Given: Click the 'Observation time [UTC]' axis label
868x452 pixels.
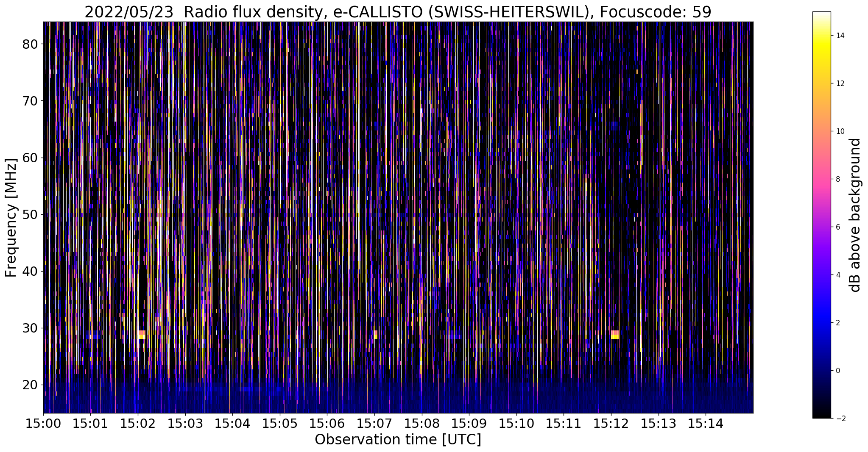Looking at the screenshot, I should [x=398, y=440].
